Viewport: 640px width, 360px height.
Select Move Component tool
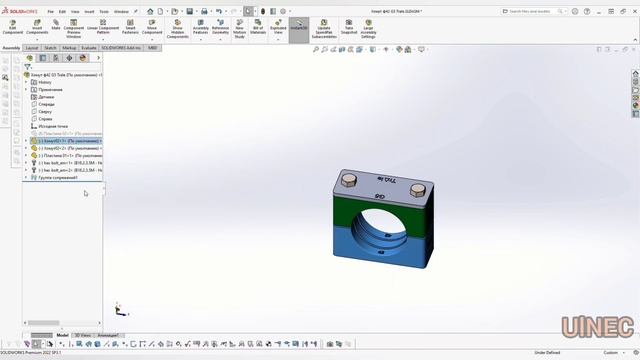tap(152, 27)
